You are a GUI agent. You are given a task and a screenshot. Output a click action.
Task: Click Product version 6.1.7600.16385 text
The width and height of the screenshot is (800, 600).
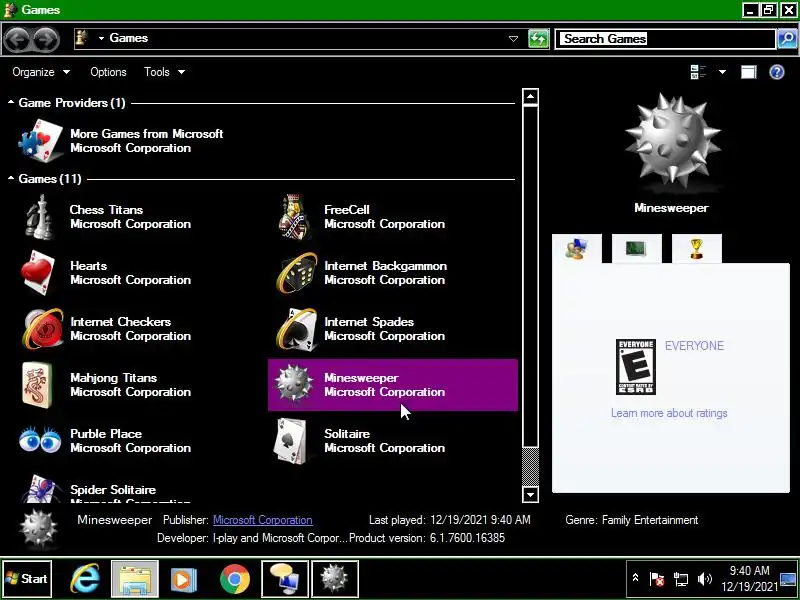click(427, 538)
